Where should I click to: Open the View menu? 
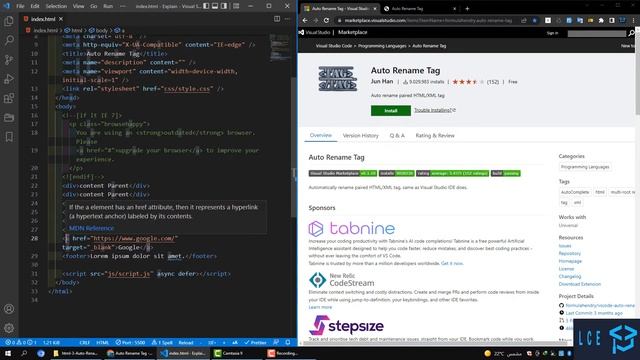pyautogui.click(x=78, y=6)
